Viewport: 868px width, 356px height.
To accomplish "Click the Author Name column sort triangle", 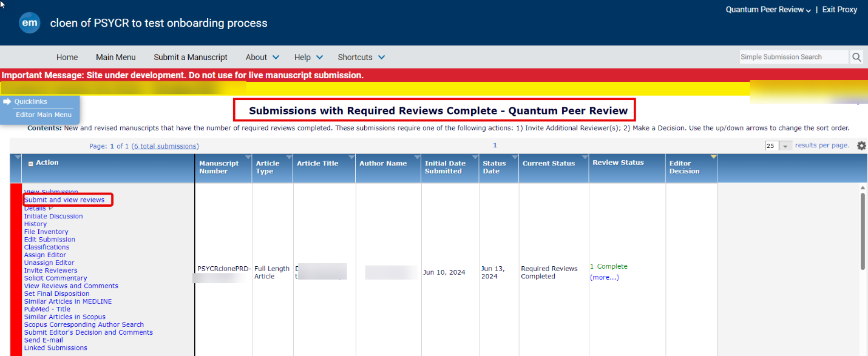I will (417, 158).
